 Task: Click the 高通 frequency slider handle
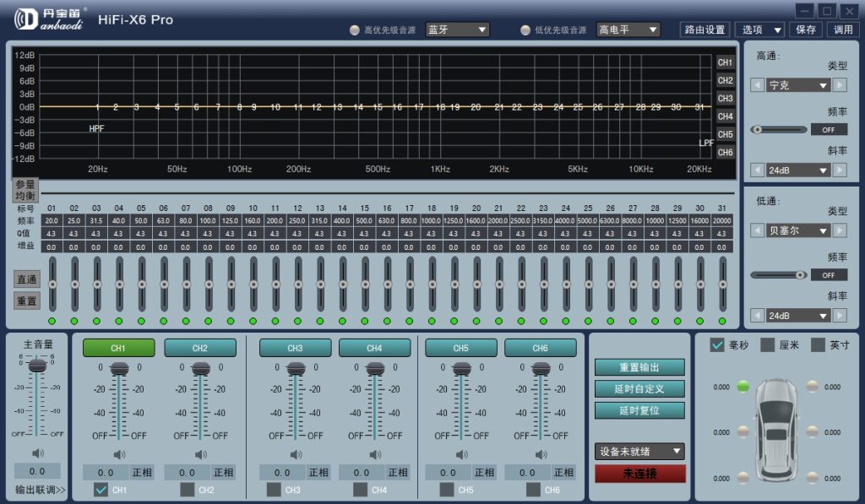point(758,129)
